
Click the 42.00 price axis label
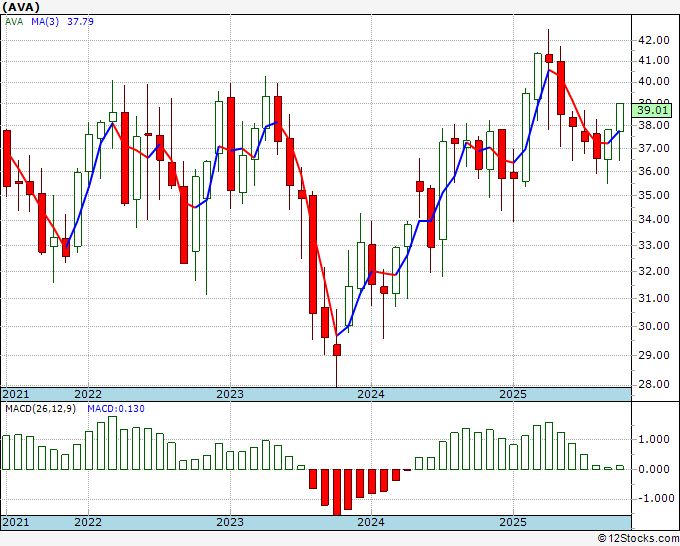coord(654,40)
